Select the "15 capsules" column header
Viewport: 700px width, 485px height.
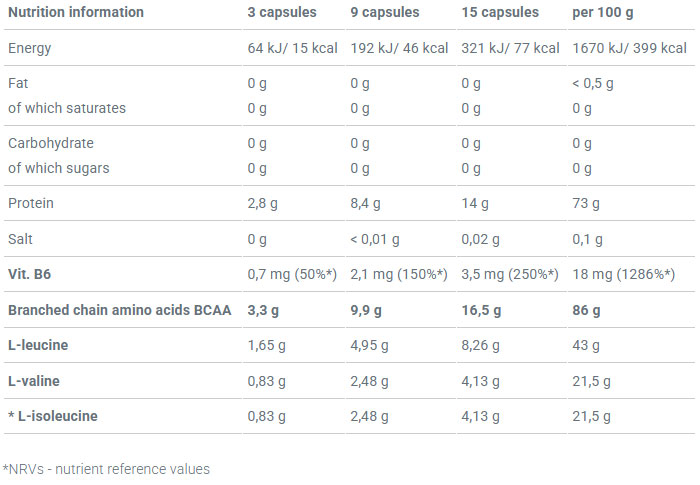(499, 13)
